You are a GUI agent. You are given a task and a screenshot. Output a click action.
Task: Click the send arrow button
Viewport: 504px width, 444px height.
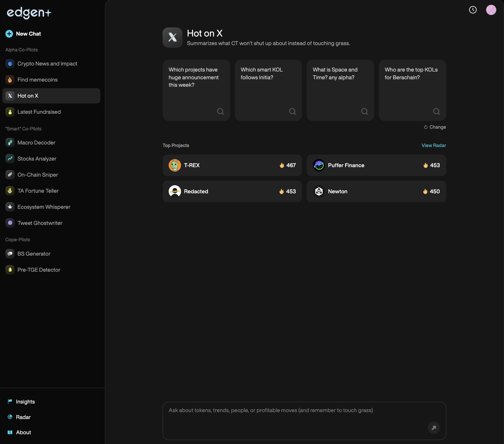pos(434,428)
